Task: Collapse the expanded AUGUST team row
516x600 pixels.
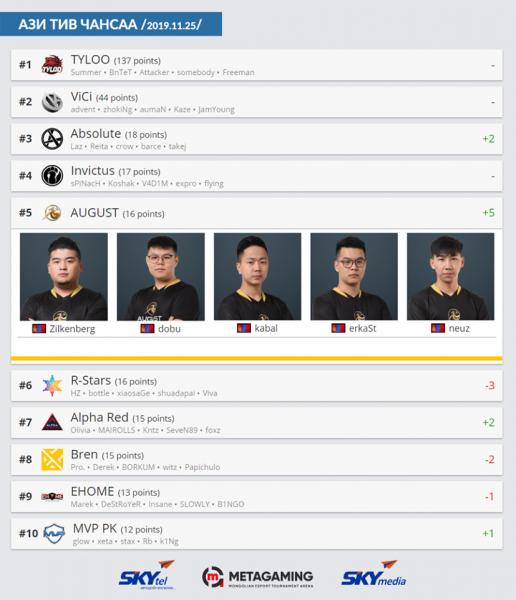Action: [256, 213]
